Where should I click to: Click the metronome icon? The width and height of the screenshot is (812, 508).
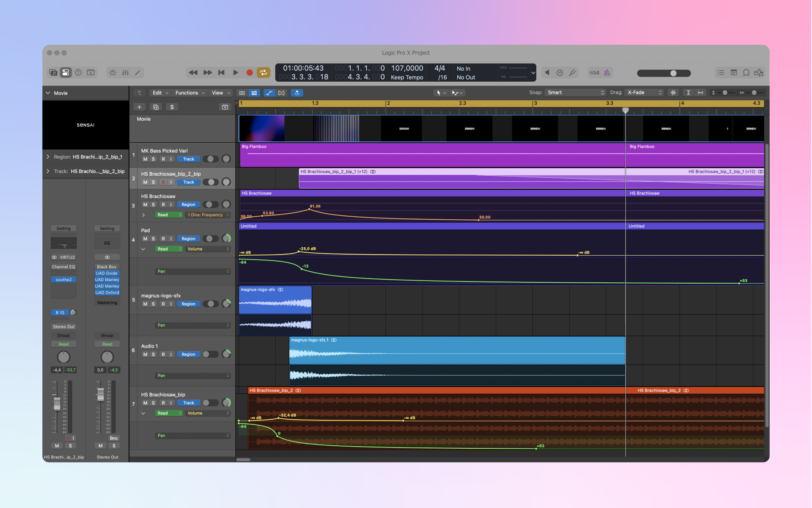coord(607,73)
